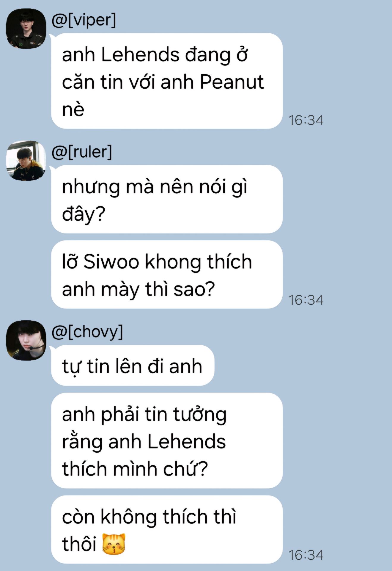Open chovy's profile avatar
Viewport: 392px width, 571px height.
(26, 340)
